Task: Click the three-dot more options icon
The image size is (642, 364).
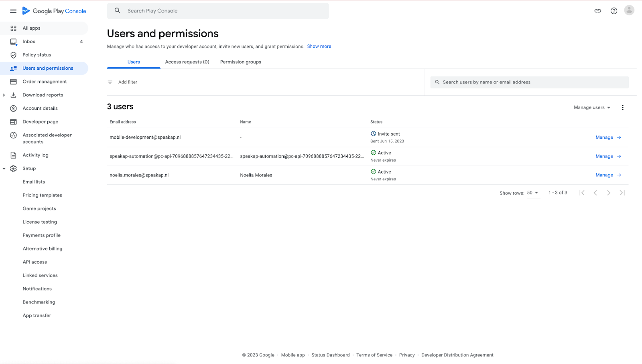Action: [622, 107]
